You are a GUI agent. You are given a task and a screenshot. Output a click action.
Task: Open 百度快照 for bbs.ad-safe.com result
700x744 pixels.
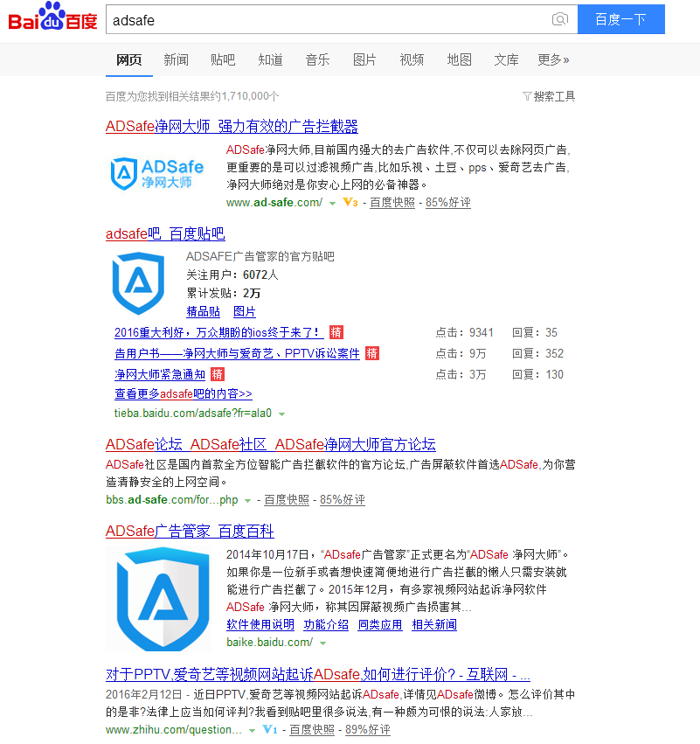click(x=287, y=499)
